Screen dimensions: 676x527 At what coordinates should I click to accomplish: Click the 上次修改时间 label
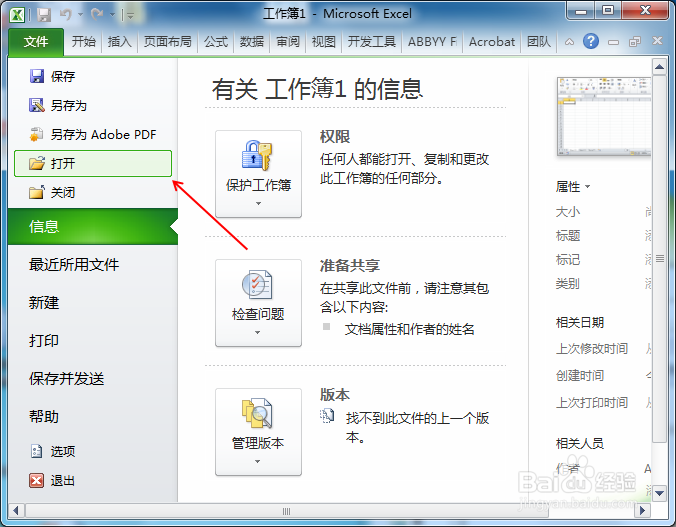(592, 348)
